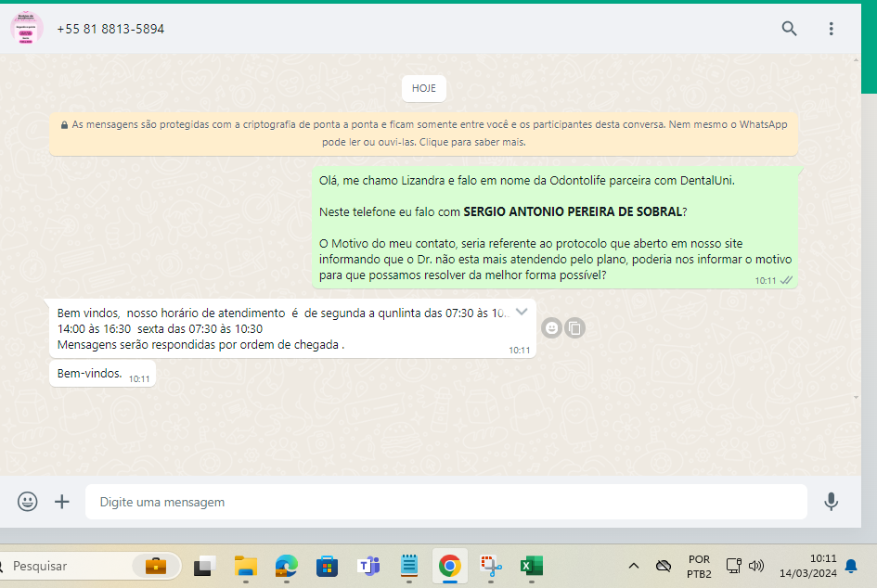Image resolution: width=877 pixels, height=588 pixels.
Task: Start recording a voice message
Action: pos(832,502)
